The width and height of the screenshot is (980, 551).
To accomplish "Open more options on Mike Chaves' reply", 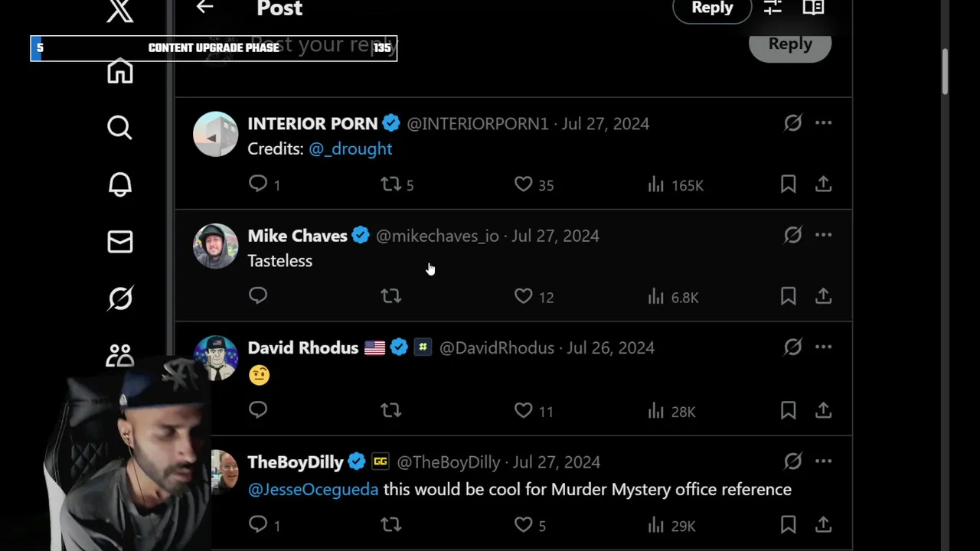I will [823, 235].
